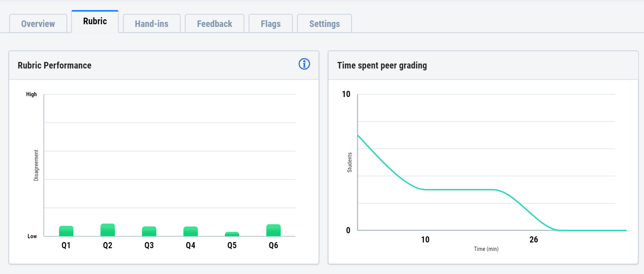Open the Flags tab

[x=271, y=24]
